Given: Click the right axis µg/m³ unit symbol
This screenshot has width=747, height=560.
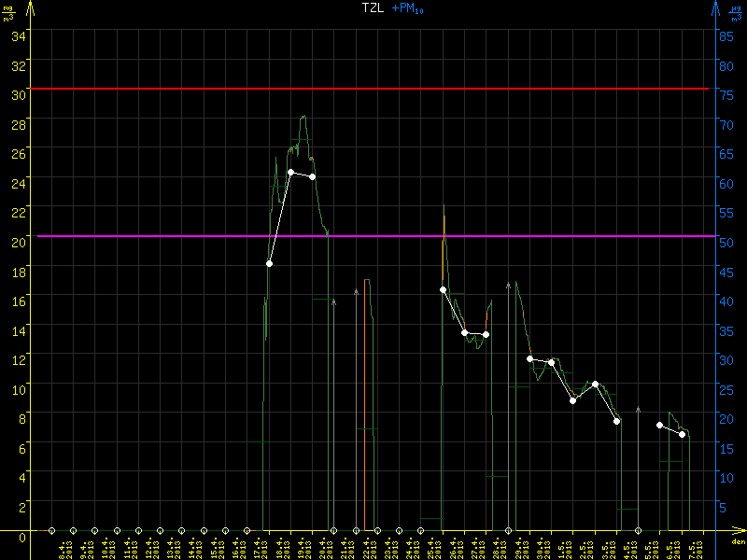Looking at the screenshot, I should (x=737, y=11).
